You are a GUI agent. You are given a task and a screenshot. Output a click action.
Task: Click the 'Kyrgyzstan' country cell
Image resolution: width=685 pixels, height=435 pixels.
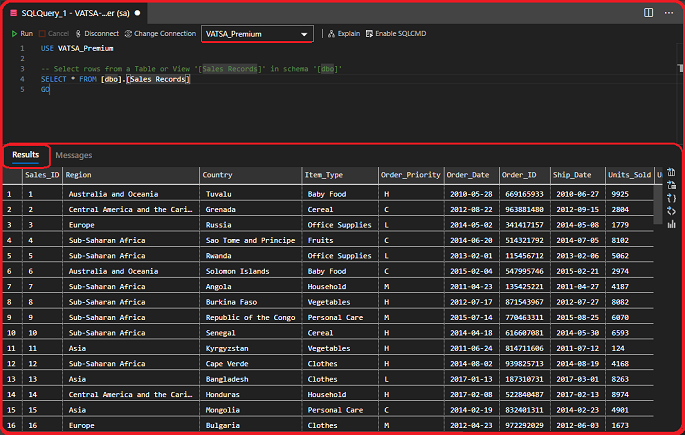[x=250, y=348]
